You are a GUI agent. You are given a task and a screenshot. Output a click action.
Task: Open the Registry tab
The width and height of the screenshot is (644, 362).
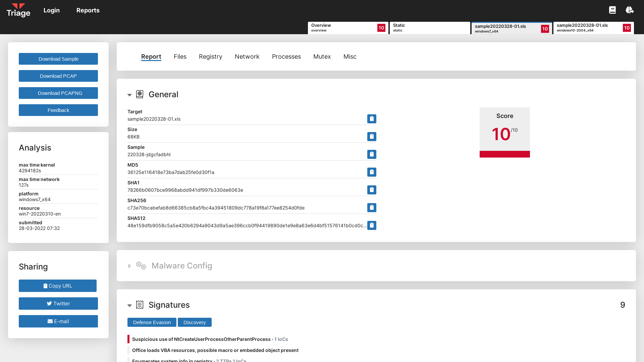pyautogui.click(x=211, y=57)
